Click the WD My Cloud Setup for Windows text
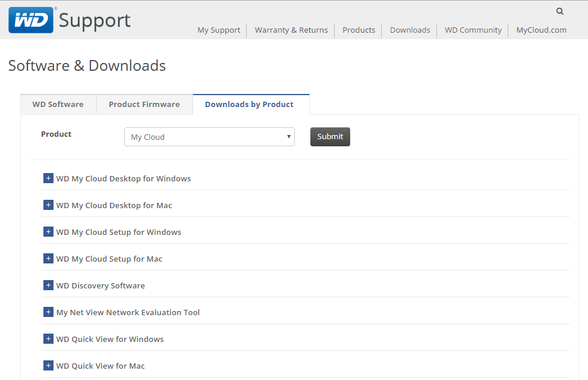This screenshot has height=380, width=588. [x=118, y=232]
